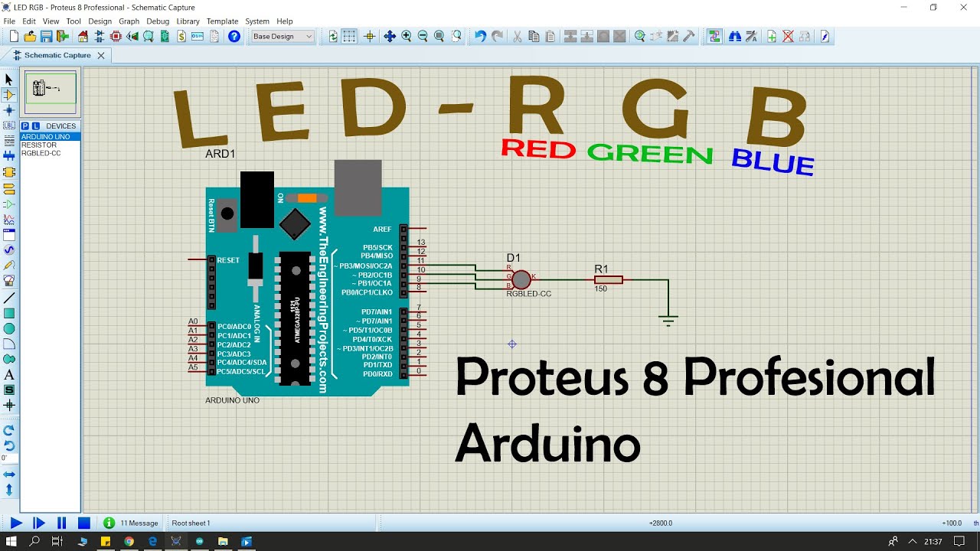This screenshot has width=980, height=551.
Task: Choose 2D circle drawing tool
Action: 9,328
